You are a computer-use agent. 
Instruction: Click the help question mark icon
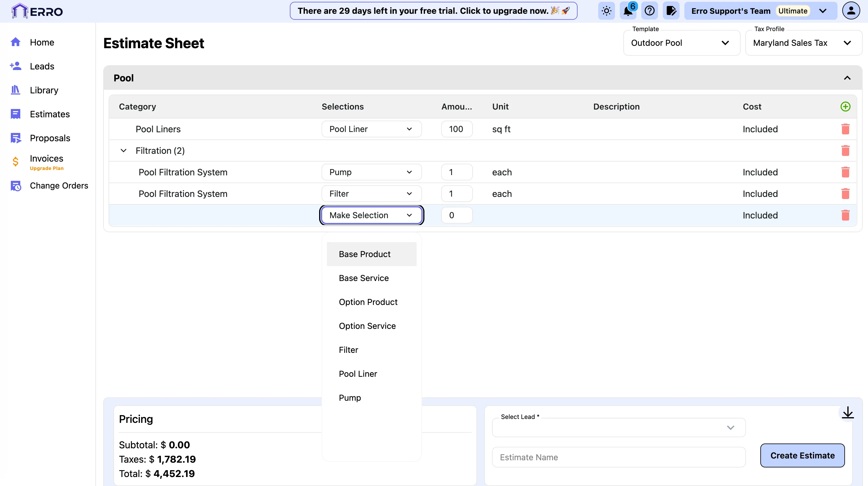[649, 11]
